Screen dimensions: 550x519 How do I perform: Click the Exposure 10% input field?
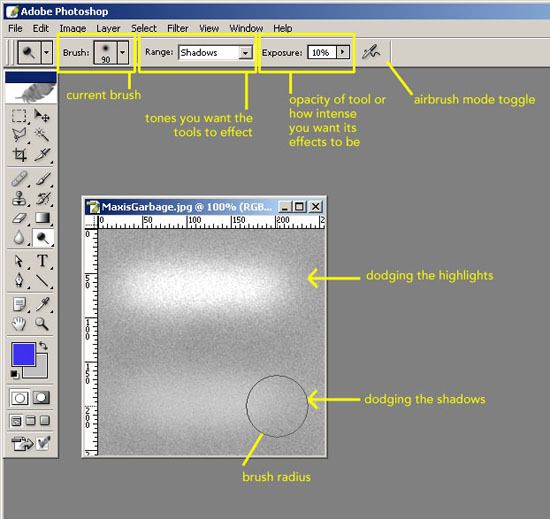(x=322, y=53)
